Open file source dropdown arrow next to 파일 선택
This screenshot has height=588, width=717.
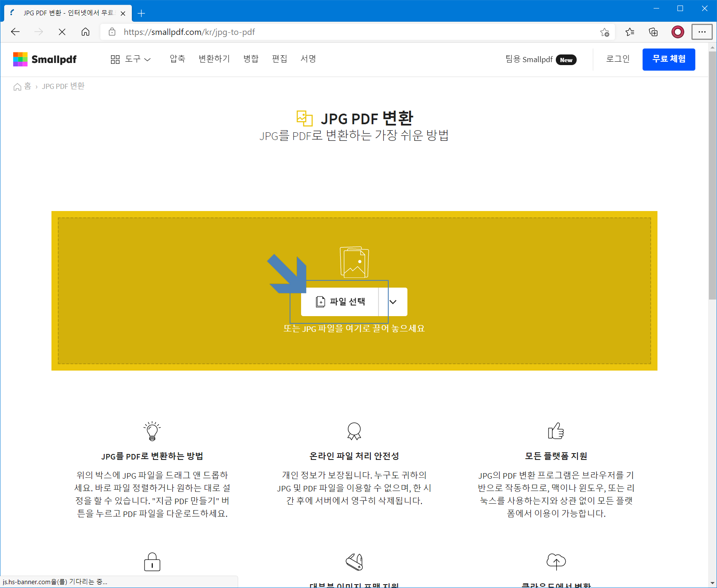coord(393,302)
